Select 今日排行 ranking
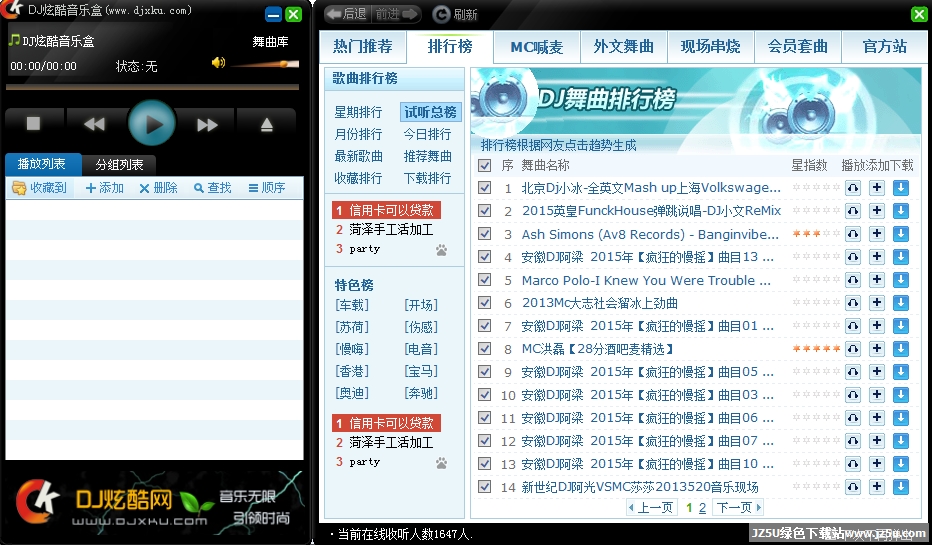 tap(427, 134)
